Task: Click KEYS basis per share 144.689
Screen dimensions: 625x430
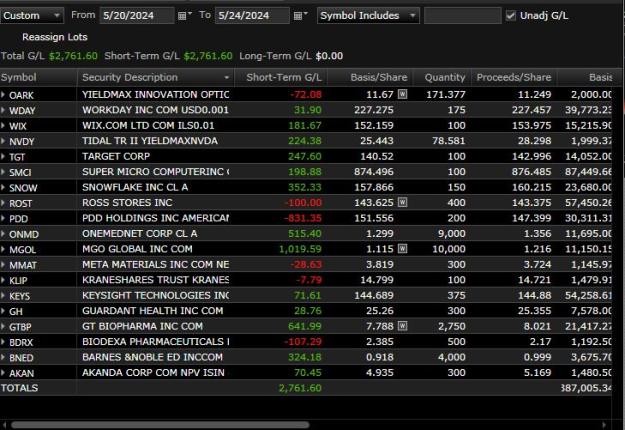Action: [x=373, y=295]
